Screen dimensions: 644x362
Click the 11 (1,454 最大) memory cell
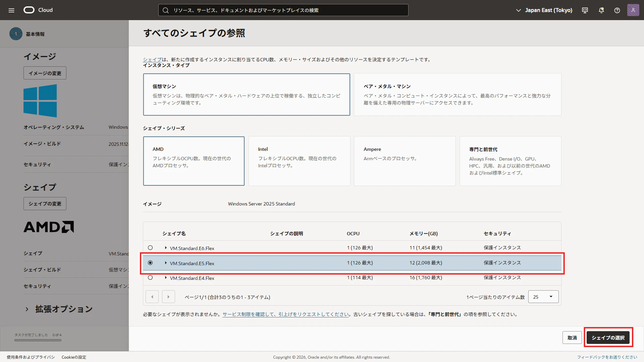426,248
